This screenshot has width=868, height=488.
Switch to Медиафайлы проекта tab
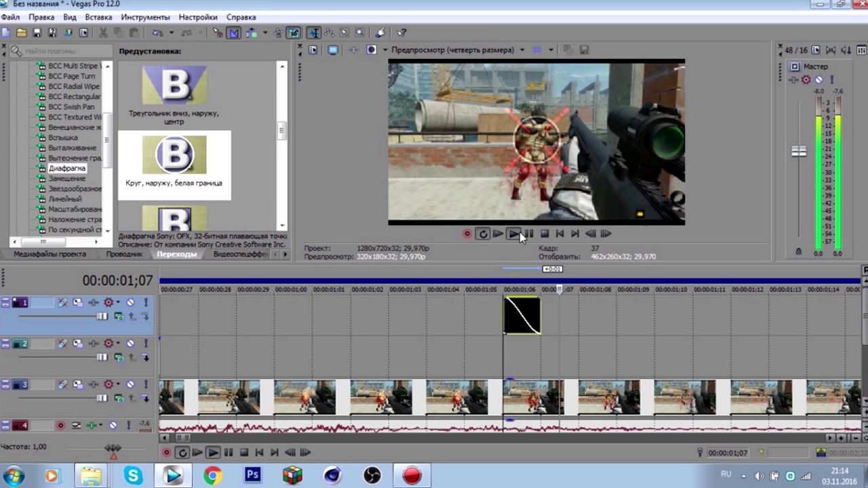pyautogui.click(x=50, y=254)
